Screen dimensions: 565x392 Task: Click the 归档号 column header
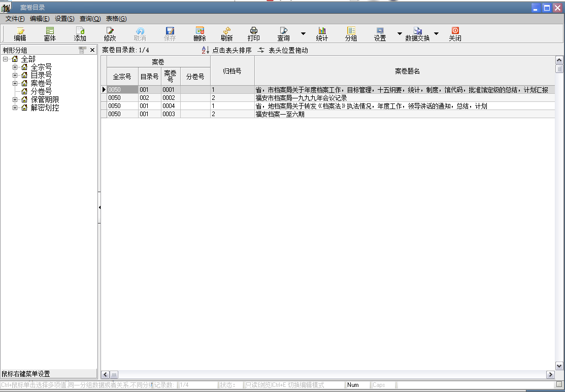pyautogui.click(x=232, y=71)
